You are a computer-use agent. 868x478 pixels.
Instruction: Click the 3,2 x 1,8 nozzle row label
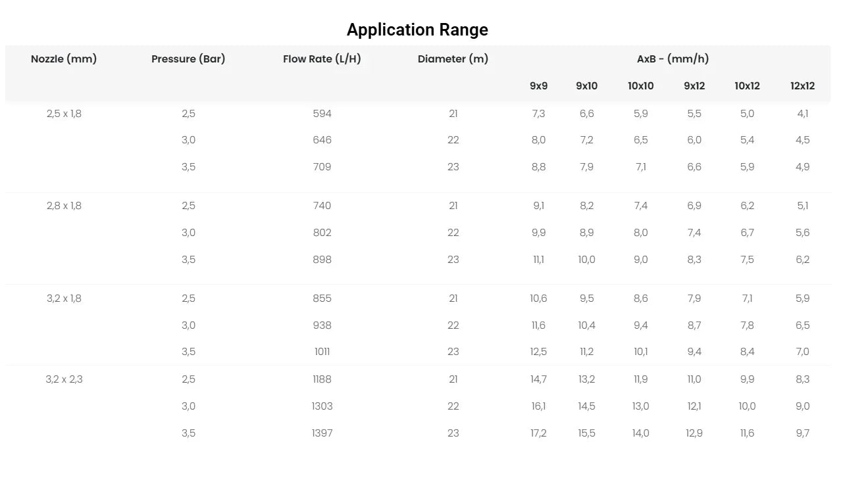click(64, 299)
